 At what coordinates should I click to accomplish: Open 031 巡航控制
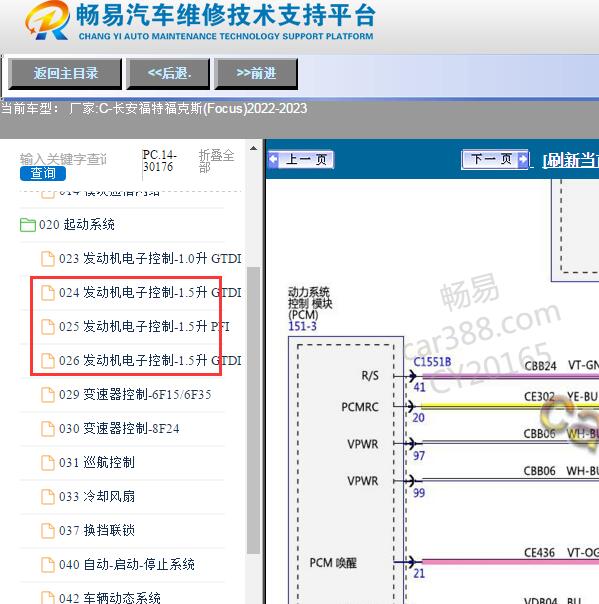click(x=97, y=462)
